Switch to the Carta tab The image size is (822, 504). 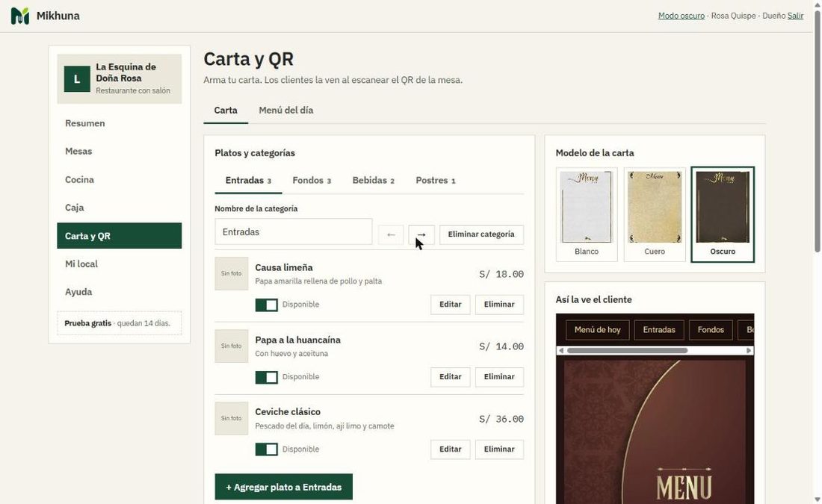click(x=226, y=111)
